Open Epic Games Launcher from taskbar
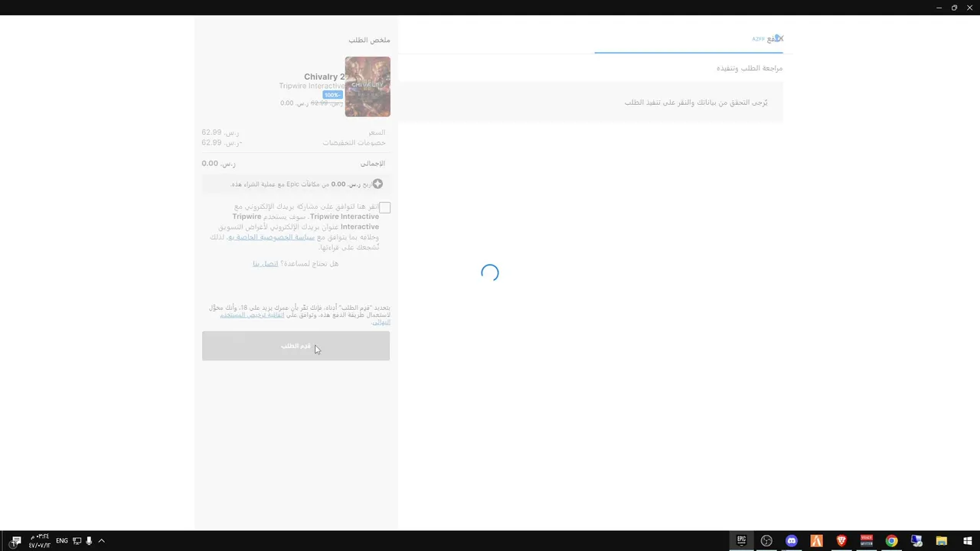980x551 pixels. (x=741, y=541)
